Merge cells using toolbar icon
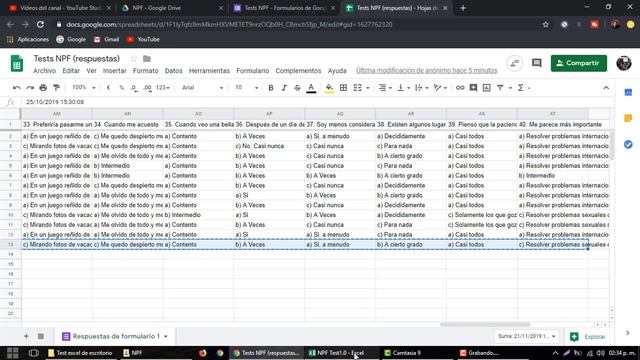 [x=357, y=88]
